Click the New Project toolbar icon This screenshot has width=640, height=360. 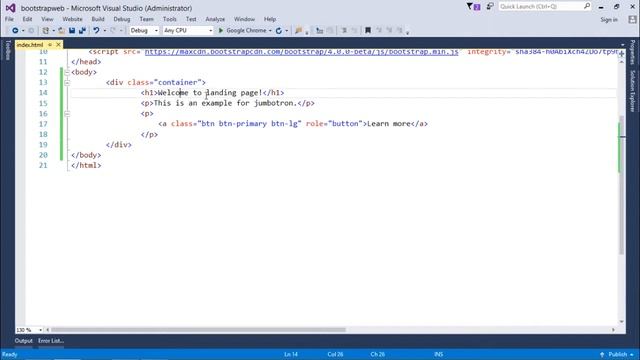(x=46, y=31)
